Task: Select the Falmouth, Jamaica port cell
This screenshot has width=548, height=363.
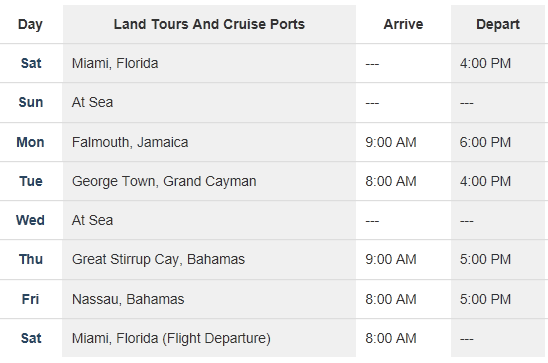Action: 130,142
